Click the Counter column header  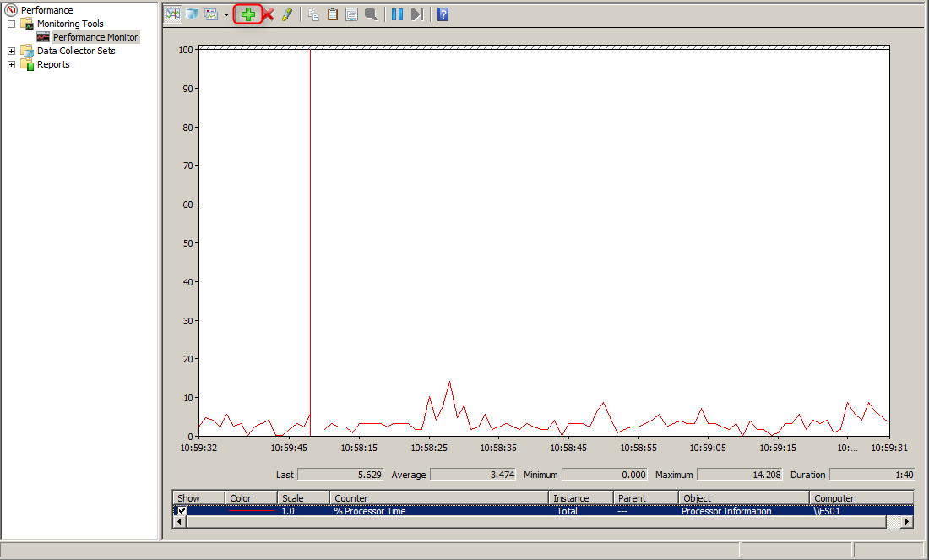tap(439, 498)
